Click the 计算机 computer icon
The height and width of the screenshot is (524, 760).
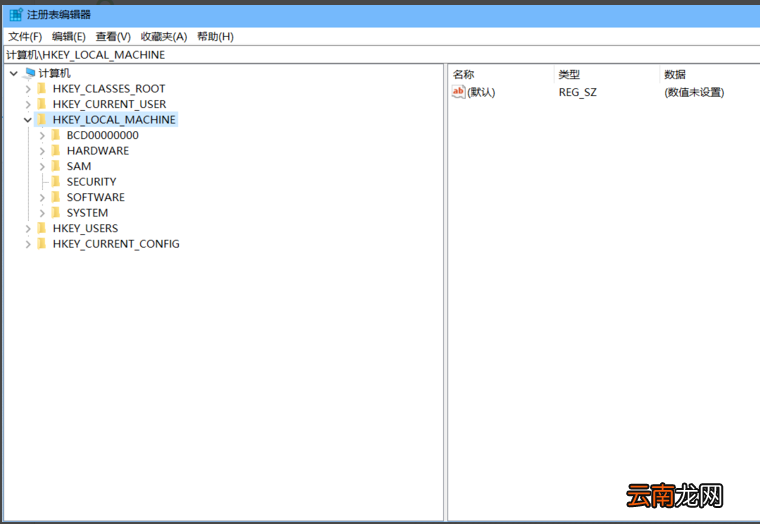(x=29, y=73)
